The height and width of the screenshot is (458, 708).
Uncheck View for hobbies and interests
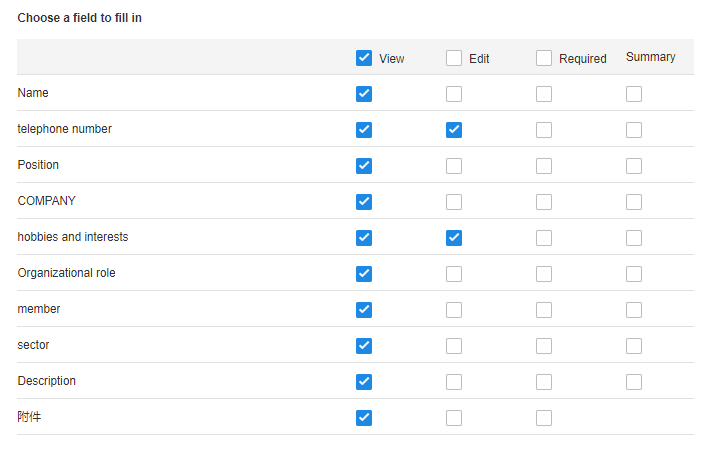pyautogui.click(x=363, y=238)
